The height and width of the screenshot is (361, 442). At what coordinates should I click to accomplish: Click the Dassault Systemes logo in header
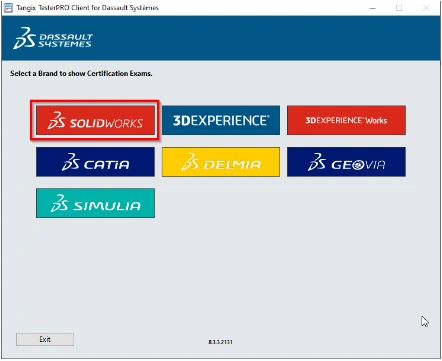[x=53, y=38]
